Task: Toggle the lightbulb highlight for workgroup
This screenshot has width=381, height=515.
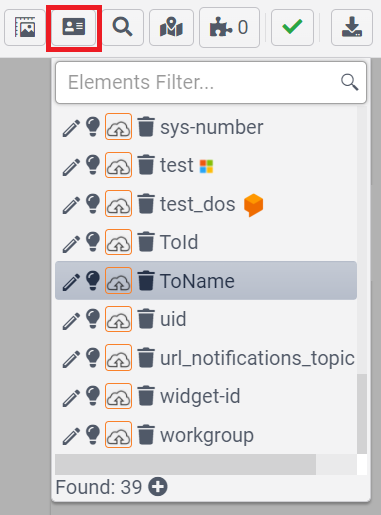Action: pos(93,434)
